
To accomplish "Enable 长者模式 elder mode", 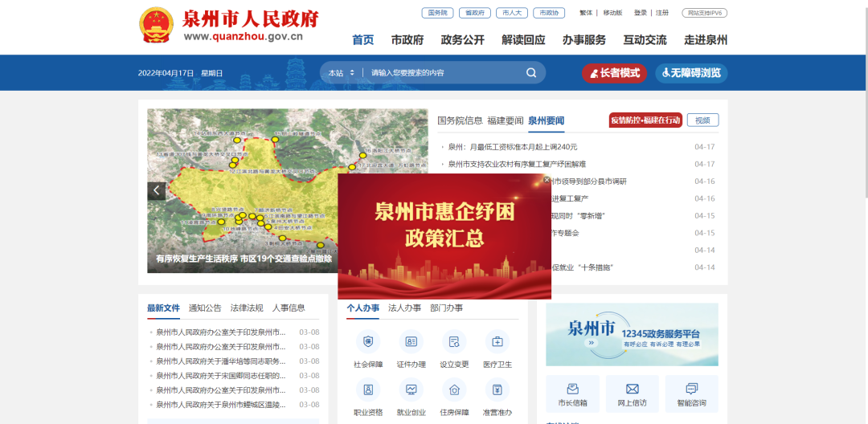I will (615, 73).
